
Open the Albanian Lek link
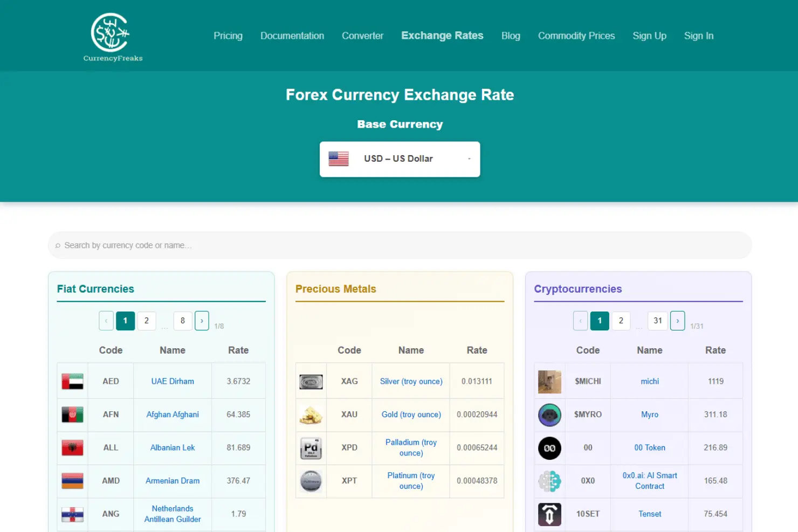173,448
